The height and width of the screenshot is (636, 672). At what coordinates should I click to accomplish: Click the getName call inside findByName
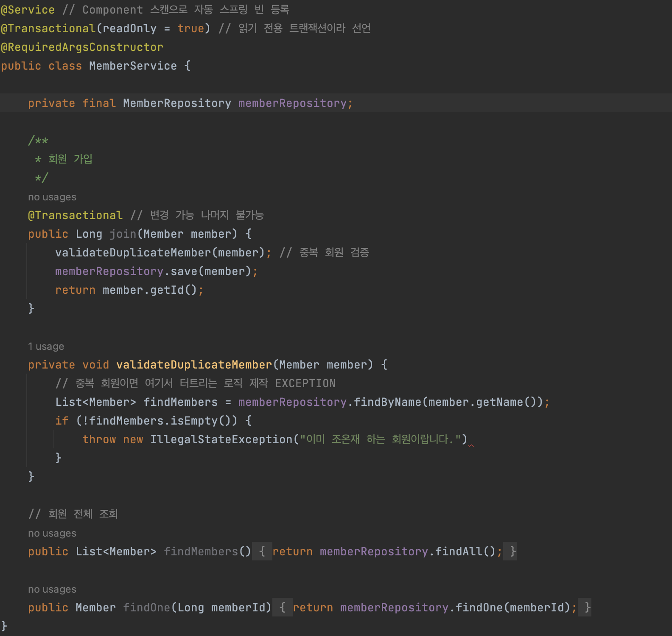tap(499, 402)
